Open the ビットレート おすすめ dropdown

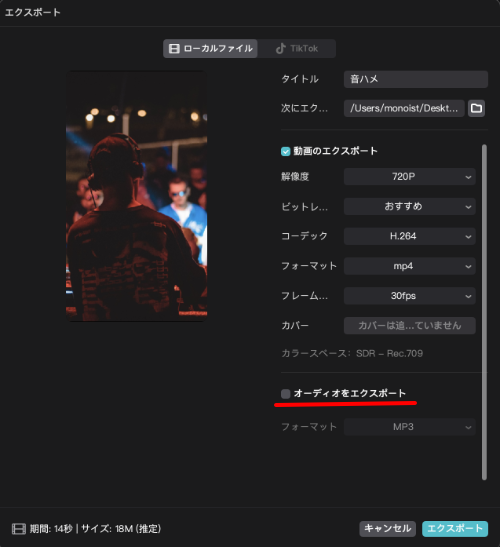[x=410, y=207]
